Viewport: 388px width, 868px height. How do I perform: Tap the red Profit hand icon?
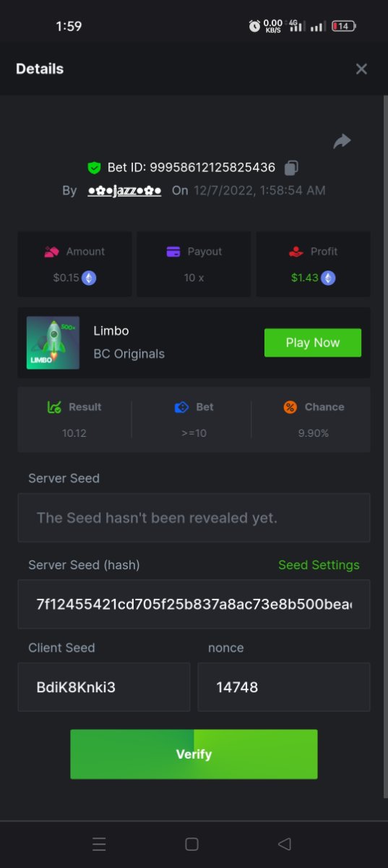[296, 252]
